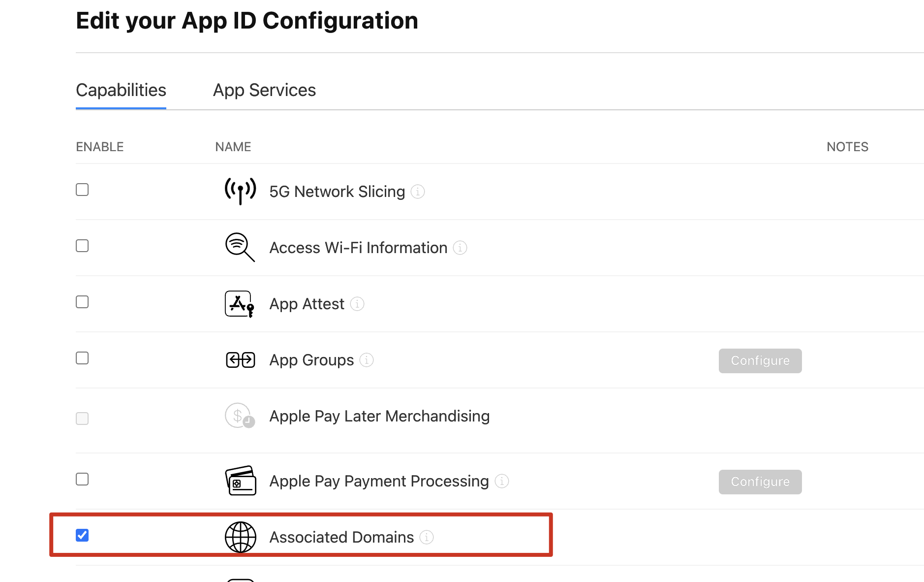
Task: Click info icon beside Access Wi-Fi Information
Action: click(x=460, y=248)
